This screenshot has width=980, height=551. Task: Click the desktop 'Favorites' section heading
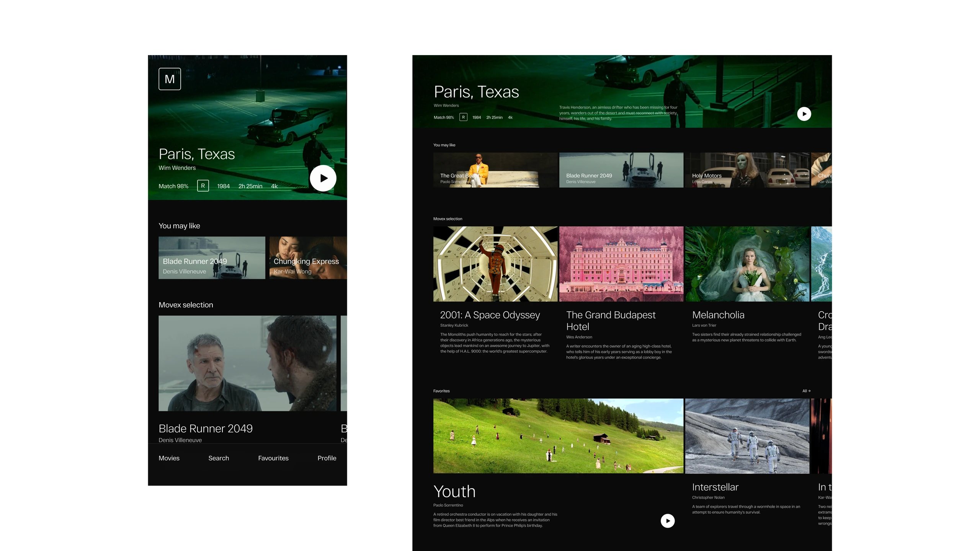pyautogui.click(x=441, y=391)
